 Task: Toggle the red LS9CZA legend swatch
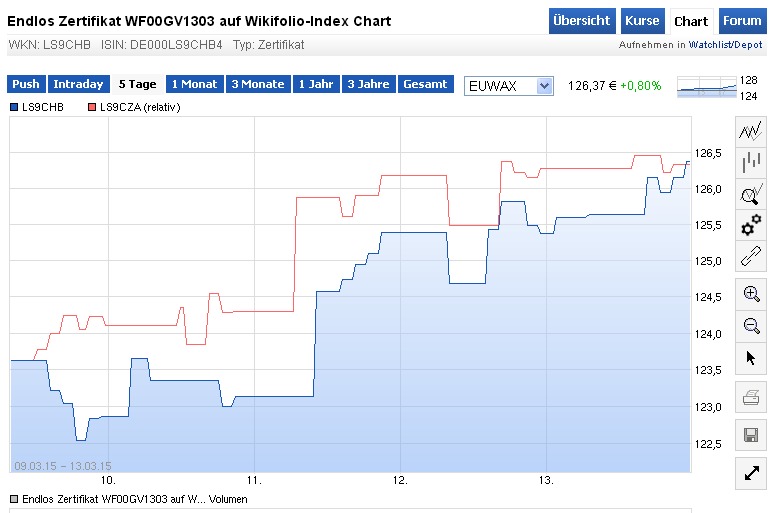pyautogui.click(x=92, y=107)
